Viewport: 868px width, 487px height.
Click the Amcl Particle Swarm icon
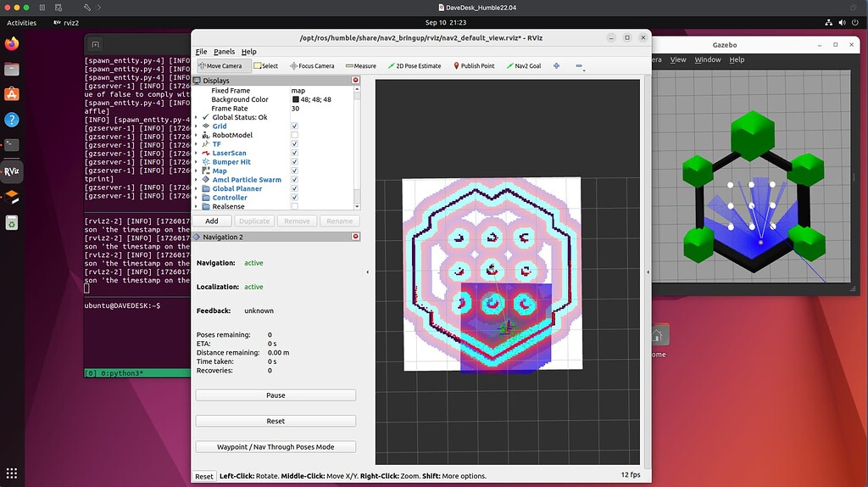pos(206,180)
